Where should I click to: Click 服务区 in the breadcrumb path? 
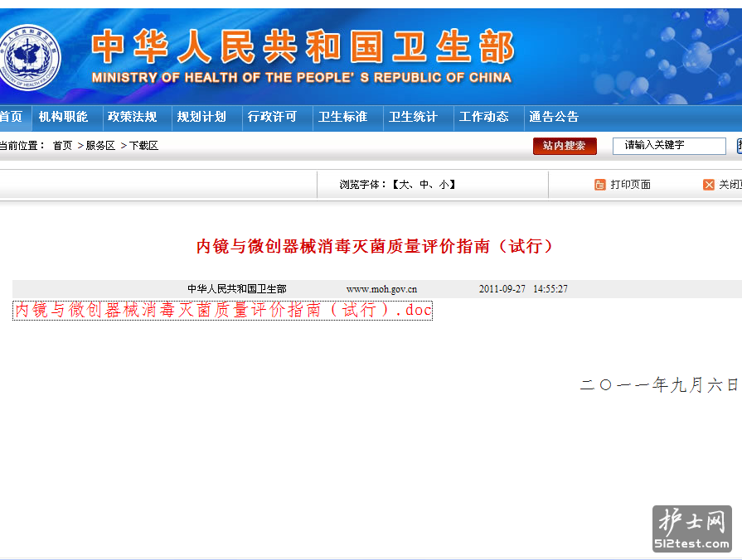pos(100,146)
